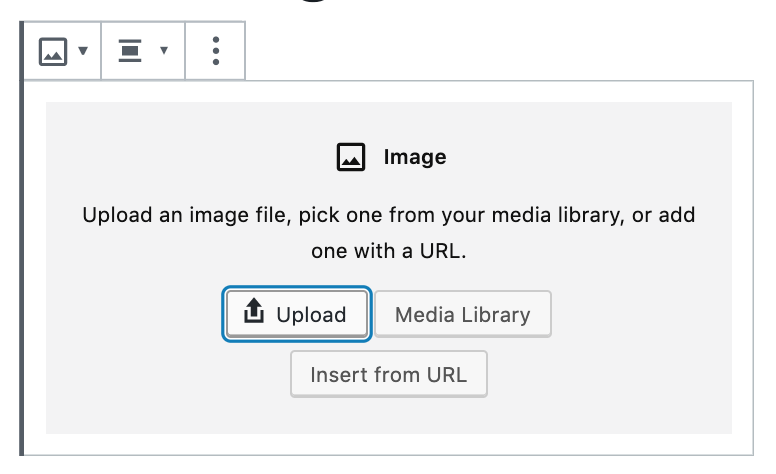Open the Media Library

463,314
